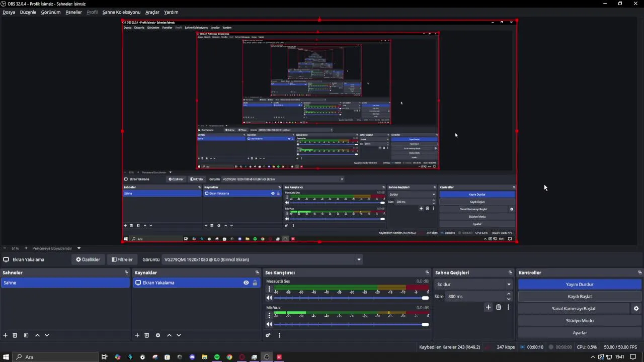Open Özellikler for the selected source
Screen dimensions: 644x362
coord(88,260)
